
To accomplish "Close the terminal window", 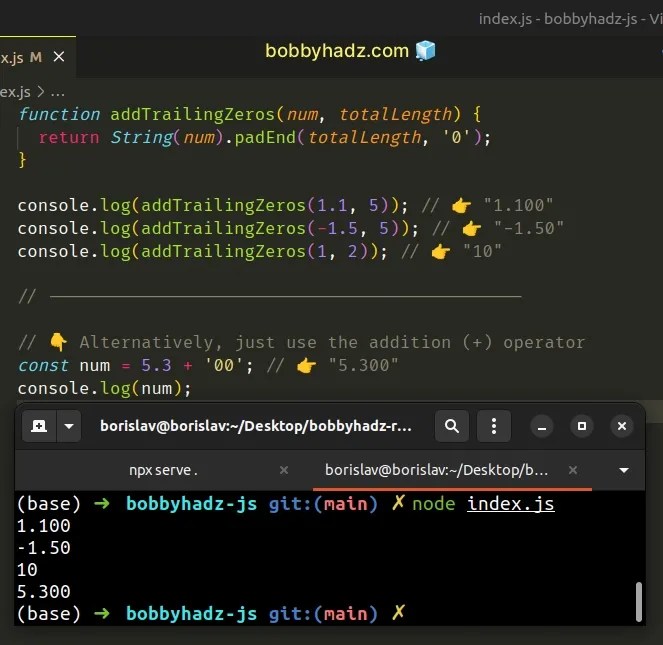I will coord(622,426).
